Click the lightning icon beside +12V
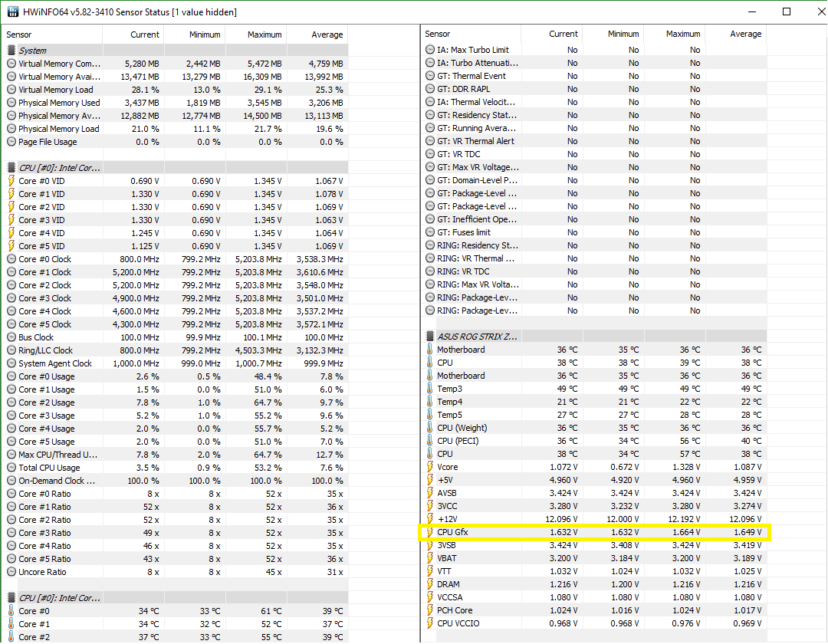 pos(430,519)
